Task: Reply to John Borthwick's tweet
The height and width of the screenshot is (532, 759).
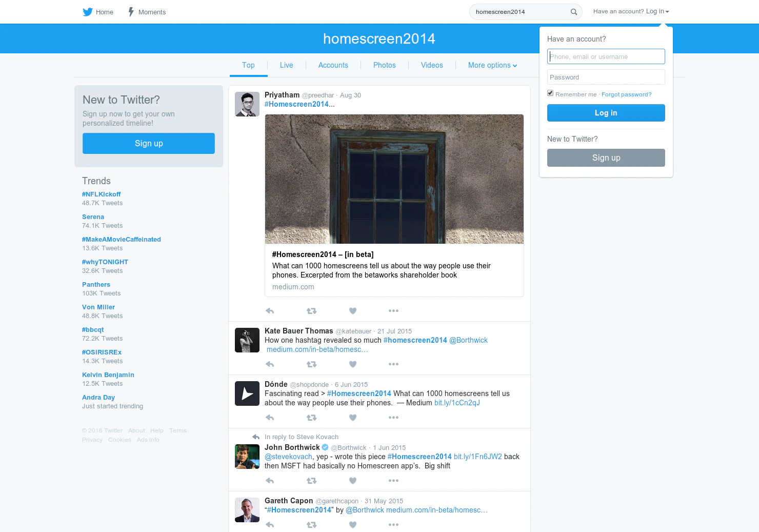Action: 270,481
